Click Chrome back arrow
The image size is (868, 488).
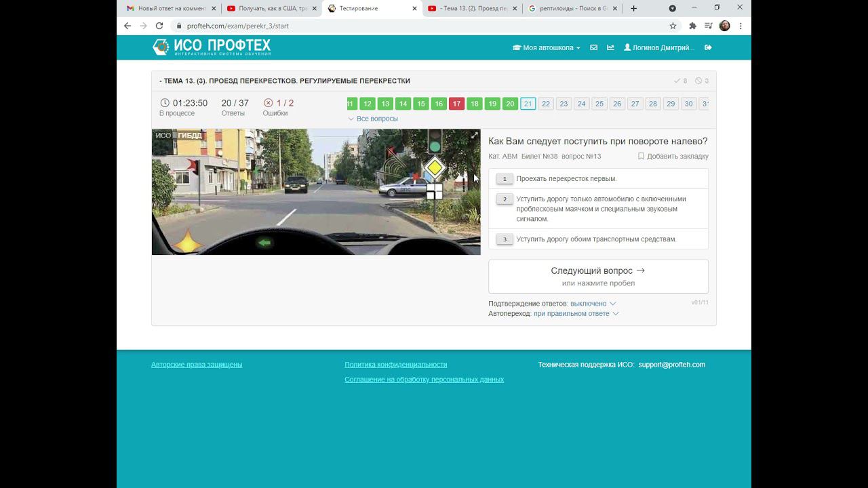click(127, 26)
